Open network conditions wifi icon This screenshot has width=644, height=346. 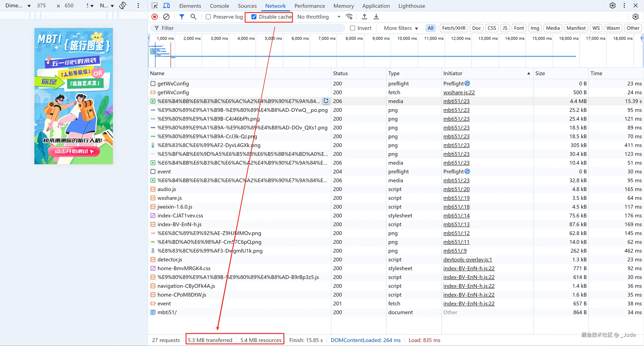point(349,17)
